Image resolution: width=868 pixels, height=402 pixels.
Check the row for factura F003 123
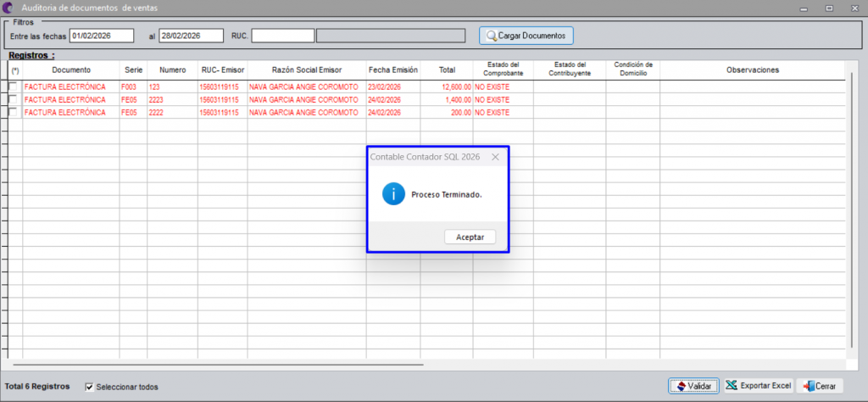pyautogui.click(x=13, y=87)
